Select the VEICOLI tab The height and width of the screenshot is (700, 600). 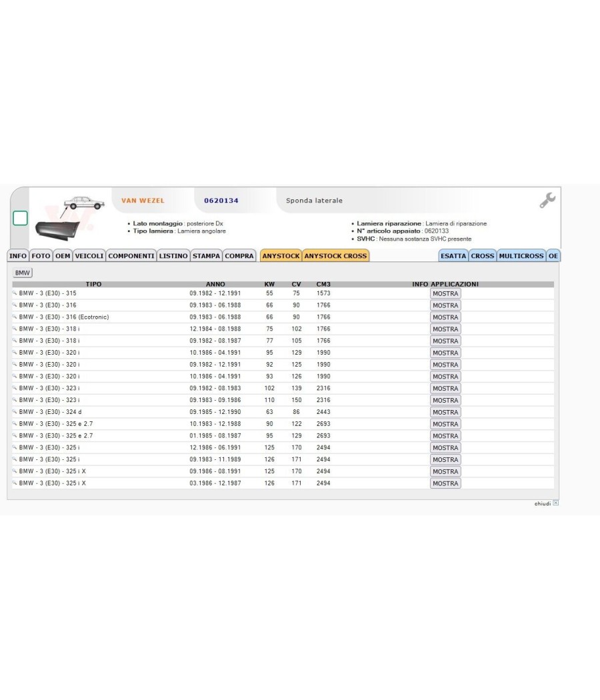[89, 256]
